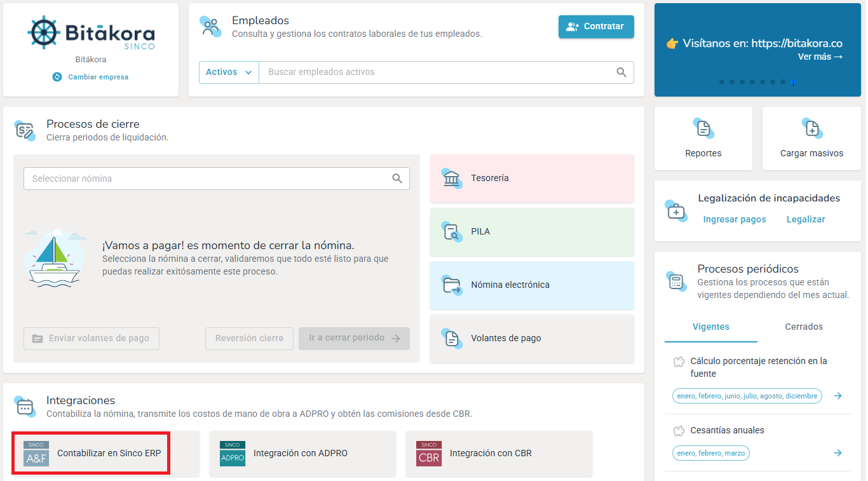Open Integración con ADPRO card
The height and width of the screenshot is (481, 868).
coord(302,454)
